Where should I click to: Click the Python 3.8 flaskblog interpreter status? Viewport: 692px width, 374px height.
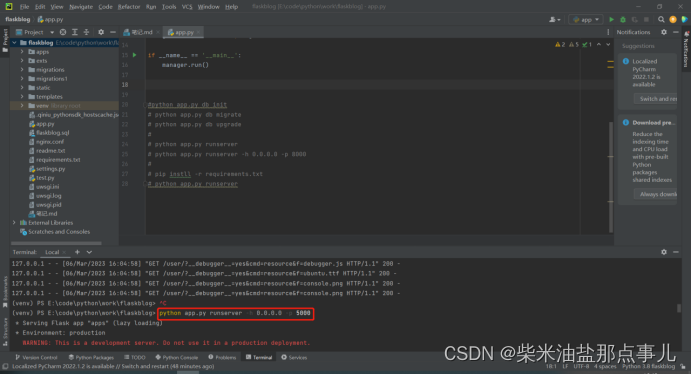(x=648, y=366)
